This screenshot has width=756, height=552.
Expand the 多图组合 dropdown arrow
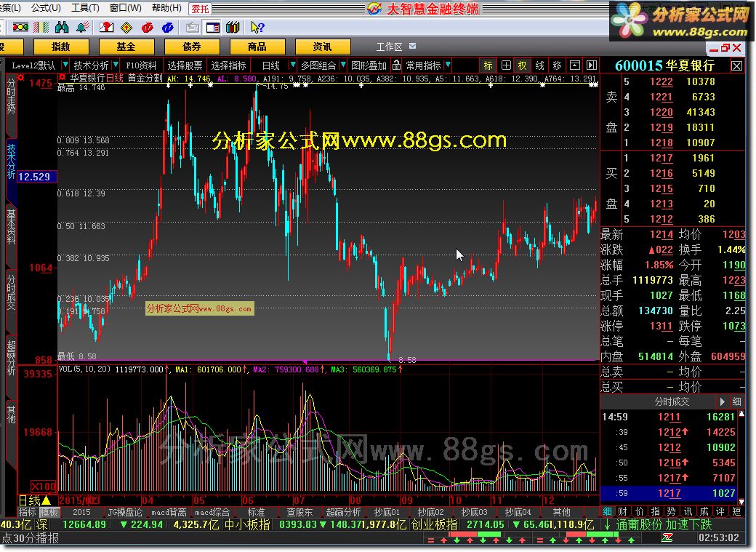[x=343, y=64]
